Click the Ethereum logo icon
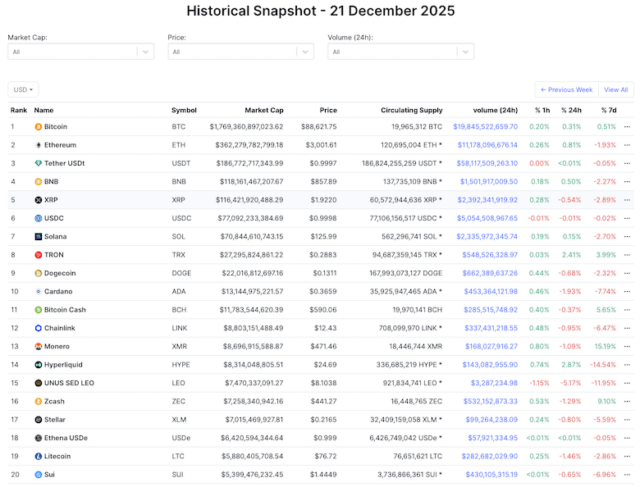 (38, 145)
